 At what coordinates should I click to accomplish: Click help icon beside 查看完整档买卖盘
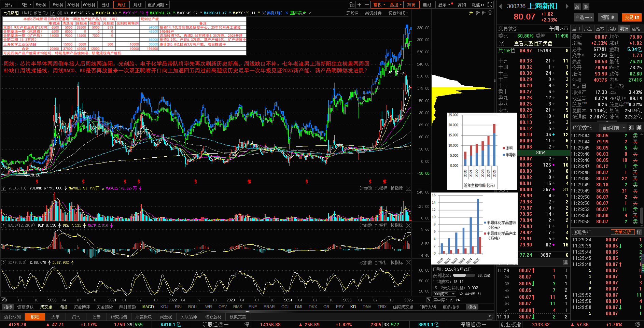[501, 44]
